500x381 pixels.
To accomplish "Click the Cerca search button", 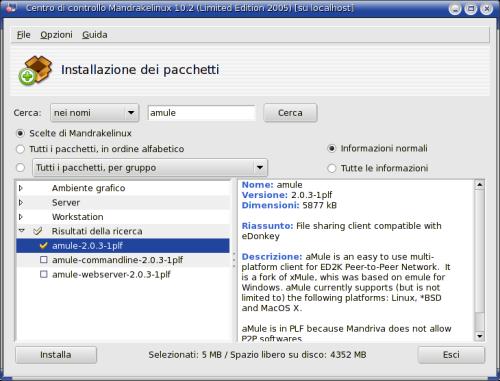I will 290,113.
